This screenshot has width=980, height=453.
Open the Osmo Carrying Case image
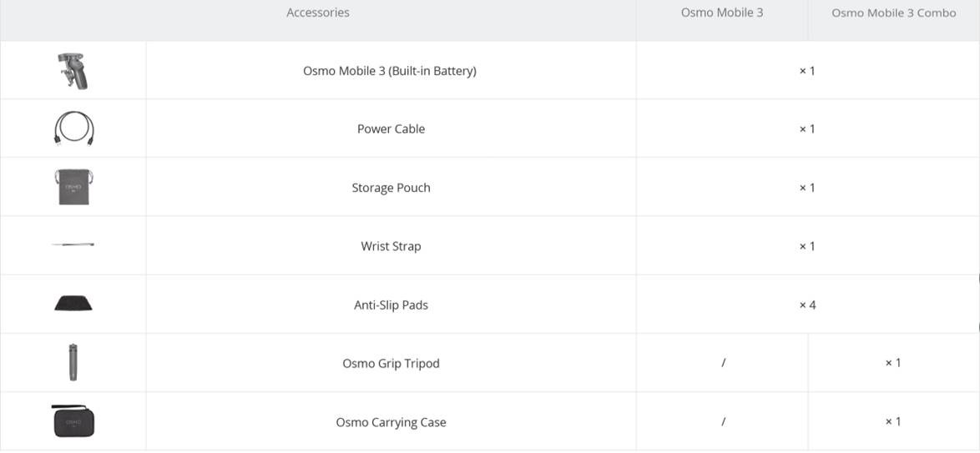tap(73, 421)
